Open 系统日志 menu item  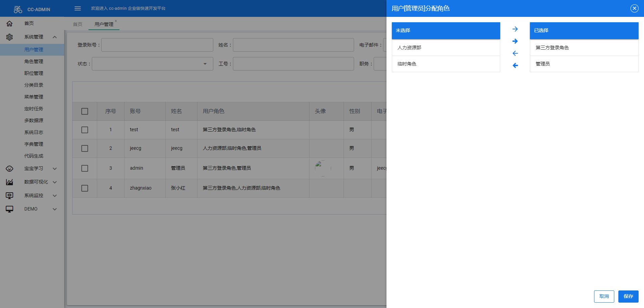(32, 132)
